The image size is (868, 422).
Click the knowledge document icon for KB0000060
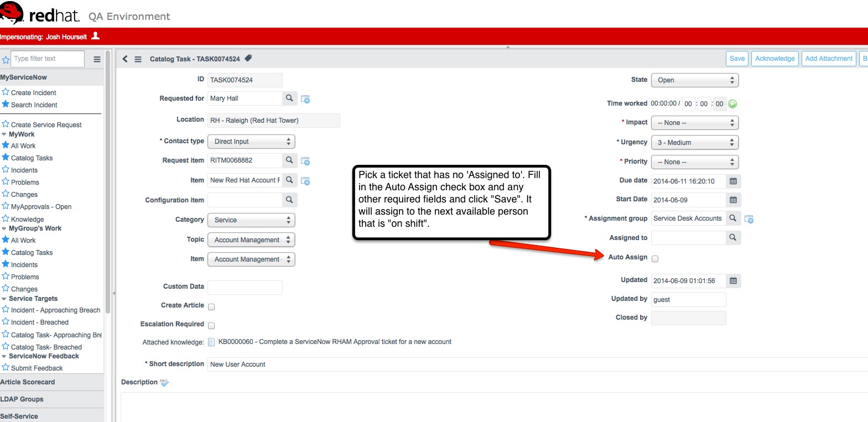[x=211, y=342]
